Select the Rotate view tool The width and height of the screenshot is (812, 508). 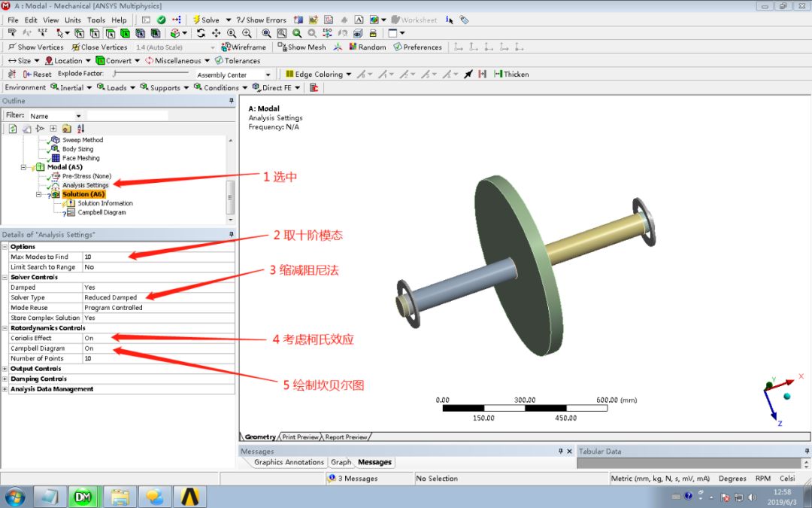point(201,33)
